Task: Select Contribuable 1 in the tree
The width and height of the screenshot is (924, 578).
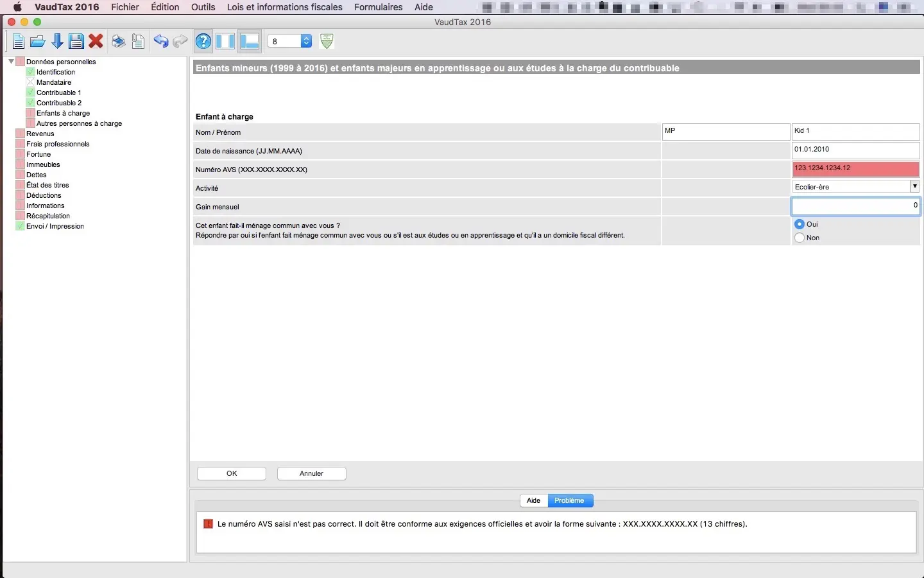Action: click(59, 92)
